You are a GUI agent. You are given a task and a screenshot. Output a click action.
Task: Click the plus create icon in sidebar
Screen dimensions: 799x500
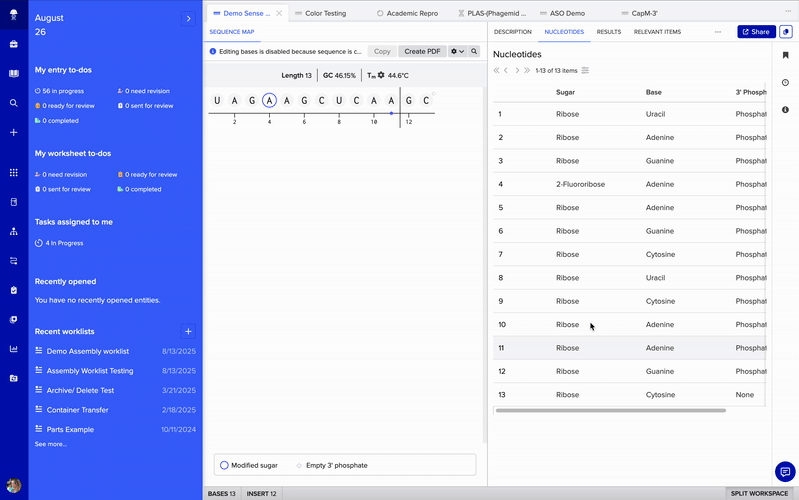(x=14, y=132)
